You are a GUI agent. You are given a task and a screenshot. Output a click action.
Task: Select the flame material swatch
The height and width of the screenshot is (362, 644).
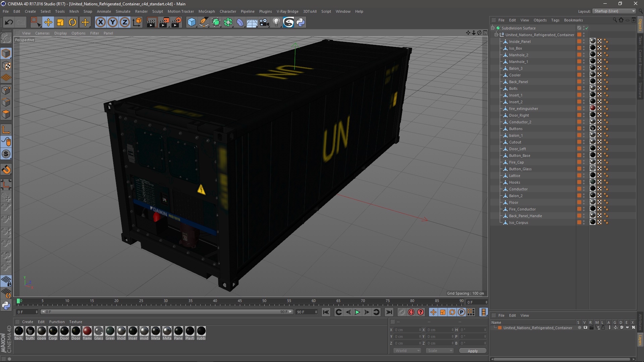tap(87, 333)
